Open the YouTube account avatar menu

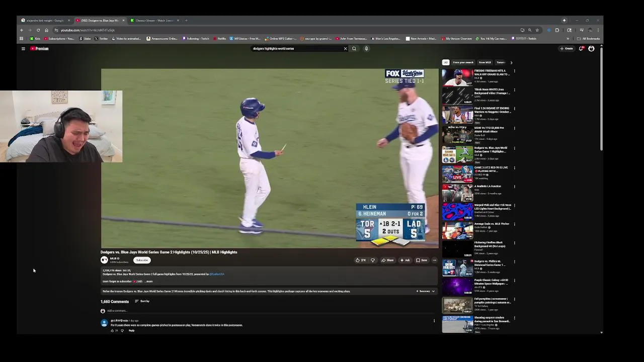pyautogui.click(x=591, y=49)
